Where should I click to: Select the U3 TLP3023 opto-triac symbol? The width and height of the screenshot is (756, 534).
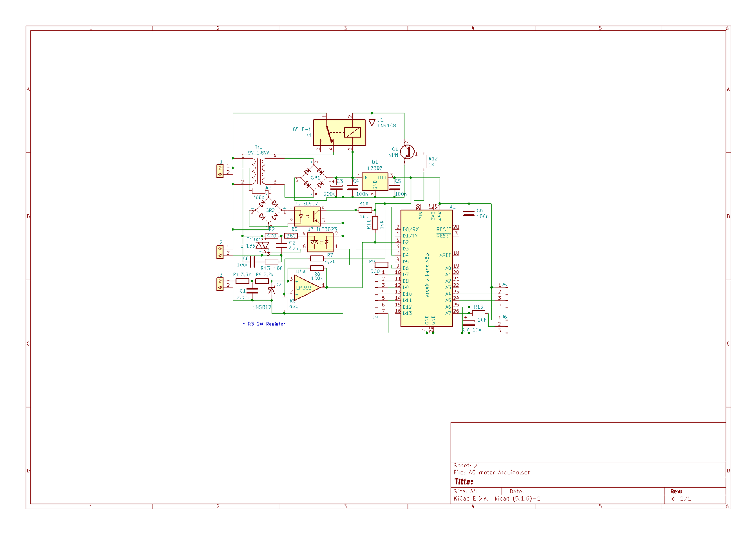tap(320, 242)
